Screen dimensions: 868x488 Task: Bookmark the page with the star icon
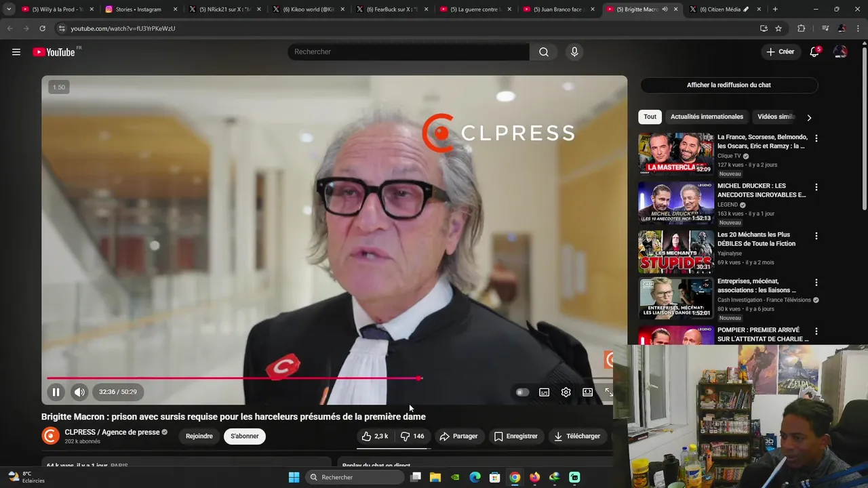(x=778, y=28)
